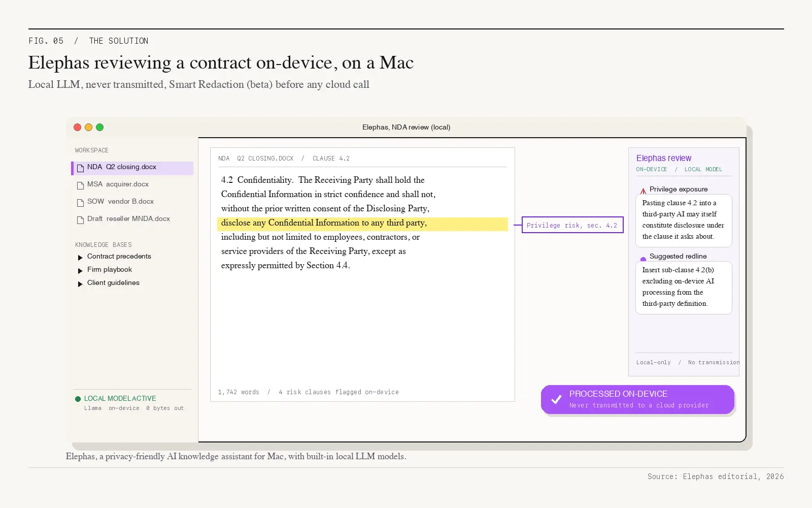Screen dimensions: 812x508
Task: Click the KNOWLEDGE BASES section header
Action: pos(104,245)
